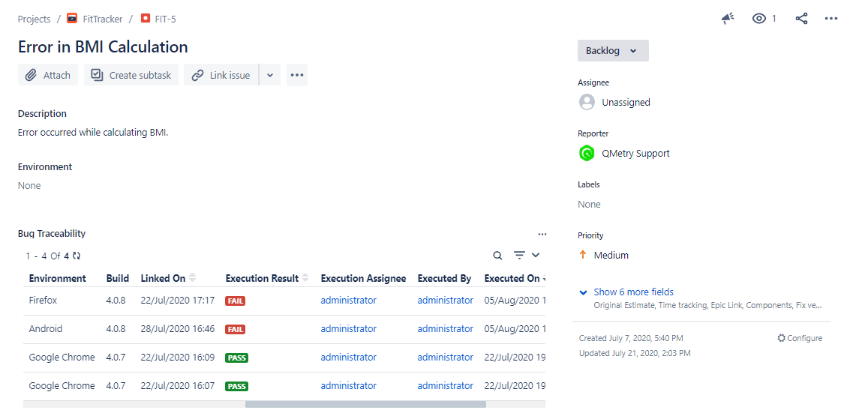Click QMetry Support reporter avatar
This screenshot has width=868, height=413.
(587, 153)
